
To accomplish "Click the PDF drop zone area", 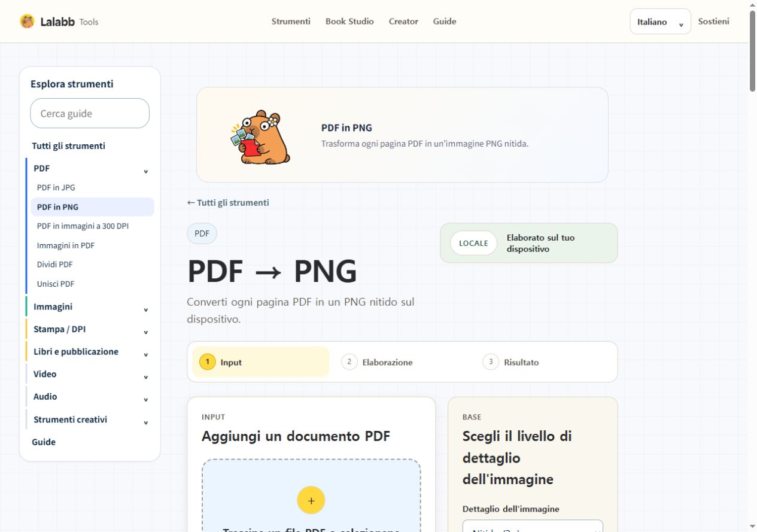I will (x=311, y=495).
